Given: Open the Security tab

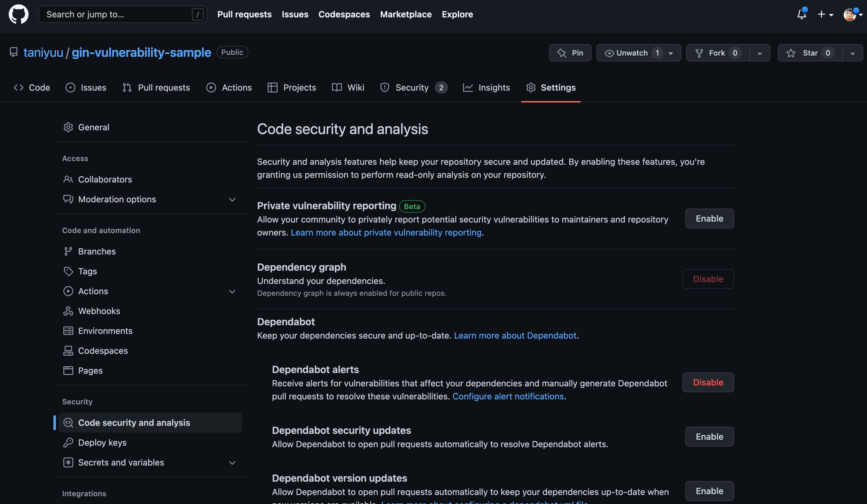Looking at the screenshot, I should click(412, 88).
